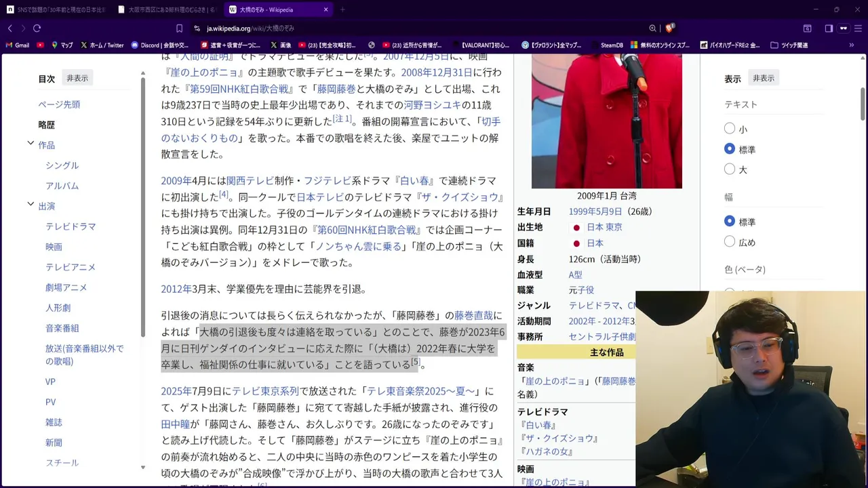This screenshot has width=868, height=488.
Task: Jump to 略歴 in contents
Action: (x=46, y=125)
